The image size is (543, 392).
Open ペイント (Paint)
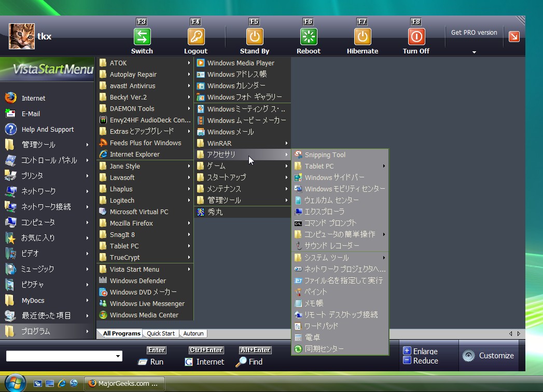coord(340,291)
